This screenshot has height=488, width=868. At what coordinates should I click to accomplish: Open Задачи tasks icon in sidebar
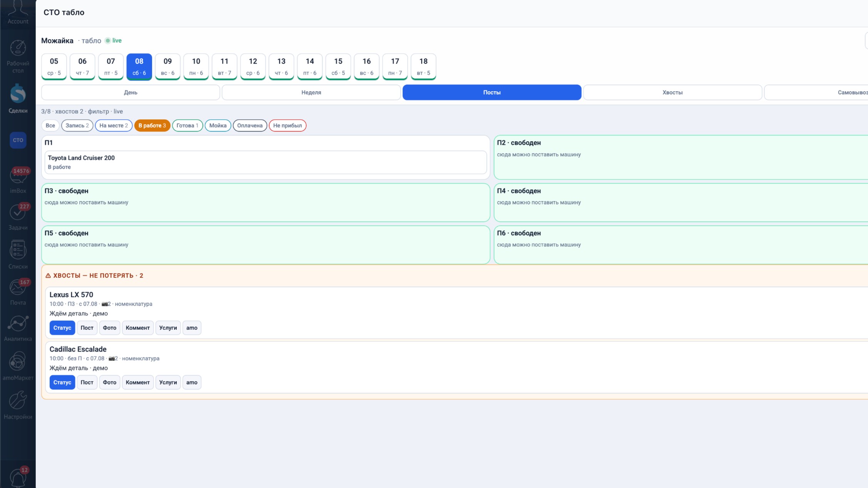(x=18, y=212)
